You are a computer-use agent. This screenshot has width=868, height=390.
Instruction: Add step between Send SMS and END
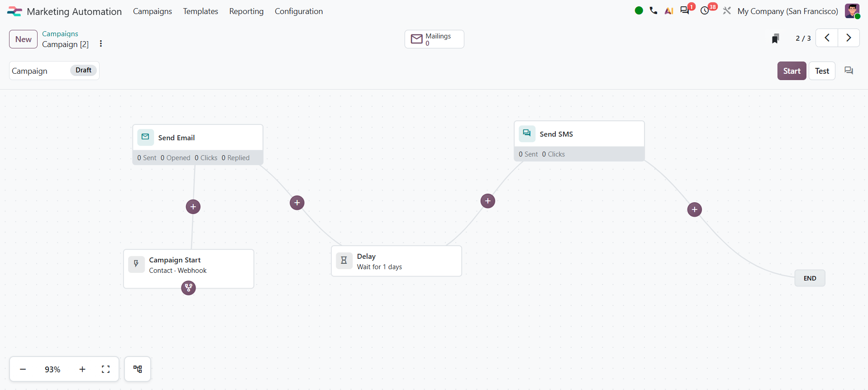click(695, 209)
